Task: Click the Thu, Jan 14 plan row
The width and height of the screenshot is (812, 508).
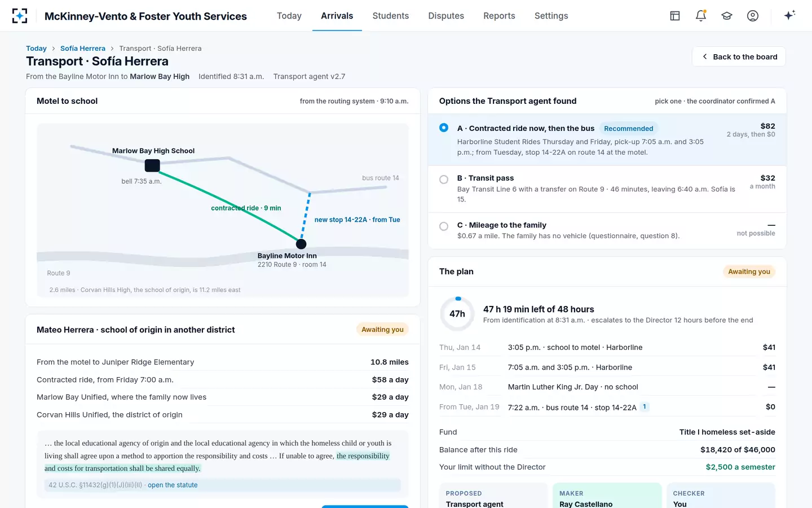Action: tap(607, 347)
